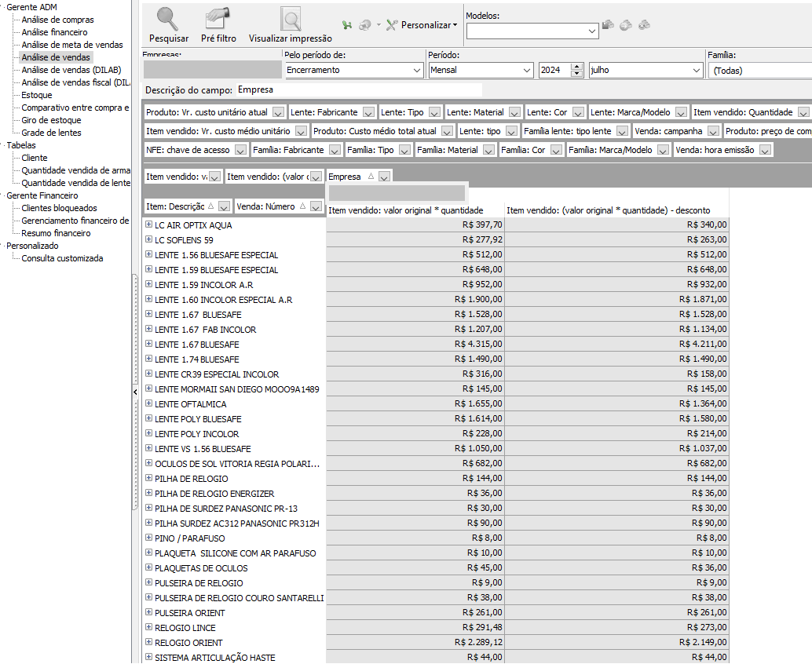Open Análise de meta de vendas

click(x=72, y=45)
